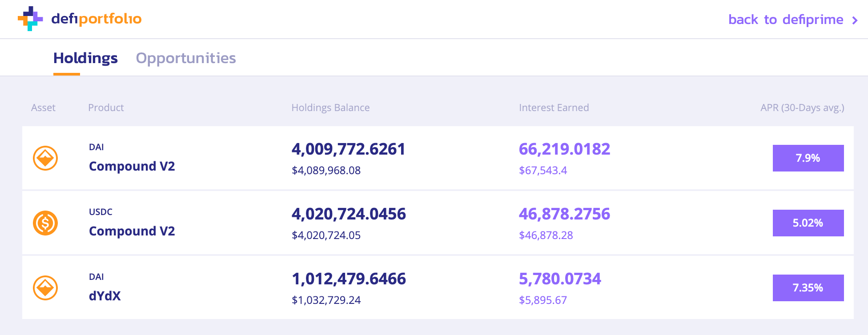868x335 pixels.
Task: Click holdings balance 1,012,479.6466
Action: pyautogui.click(x=349, y=279)
